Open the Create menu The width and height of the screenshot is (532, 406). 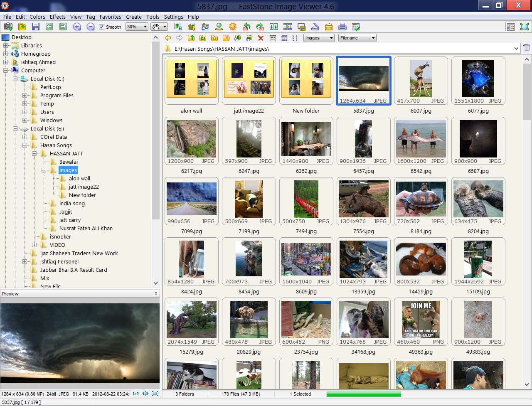coord(134,17)
